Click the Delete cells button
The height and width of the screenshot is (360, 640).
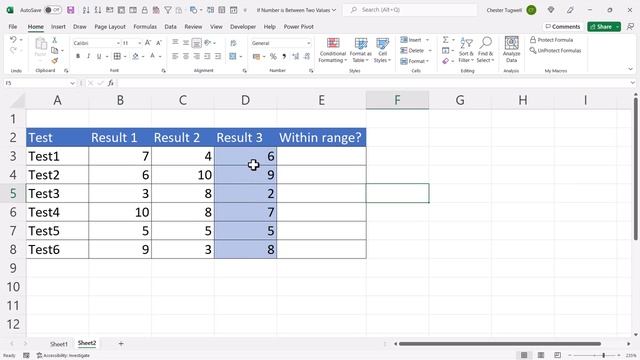point(413,50)
